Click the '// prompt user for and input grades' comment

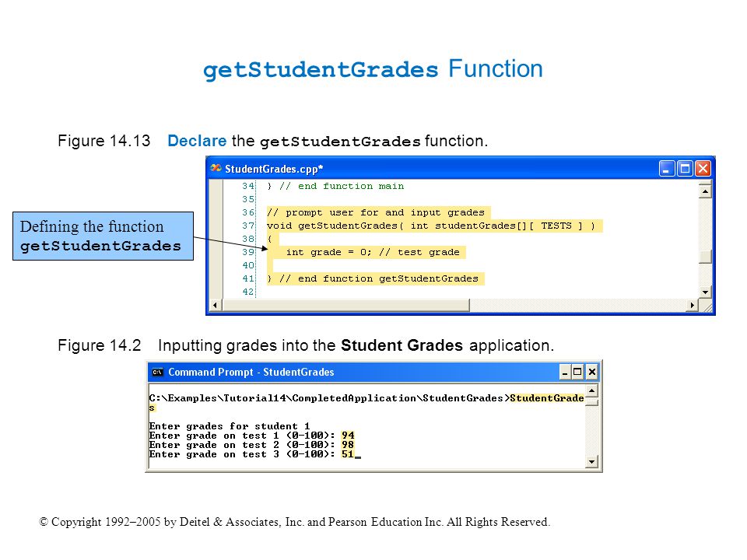pyautogui.click(x=376, y=212)
